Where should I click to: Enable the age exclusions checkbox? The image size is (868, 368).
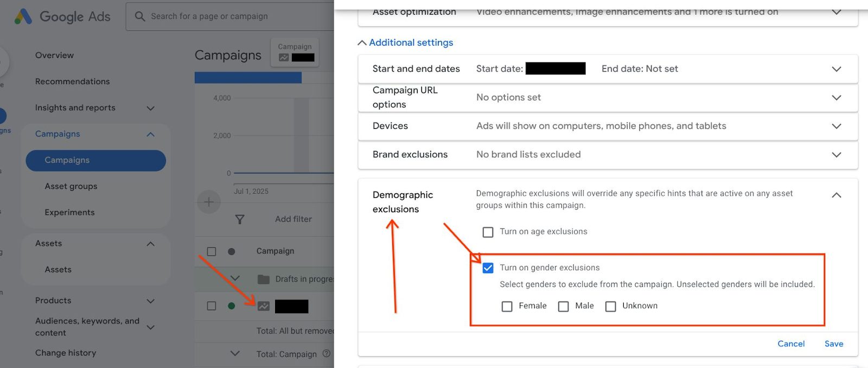click(x=488, y=232)
